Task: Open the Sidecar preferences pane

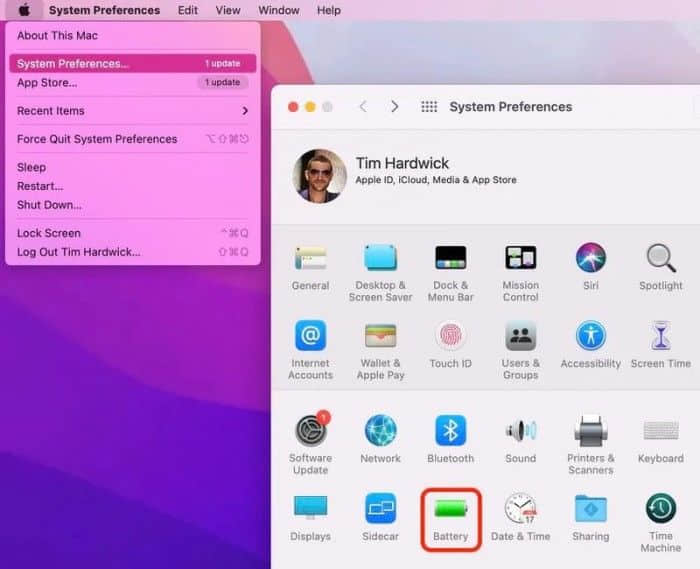Action: coord(380,517)
